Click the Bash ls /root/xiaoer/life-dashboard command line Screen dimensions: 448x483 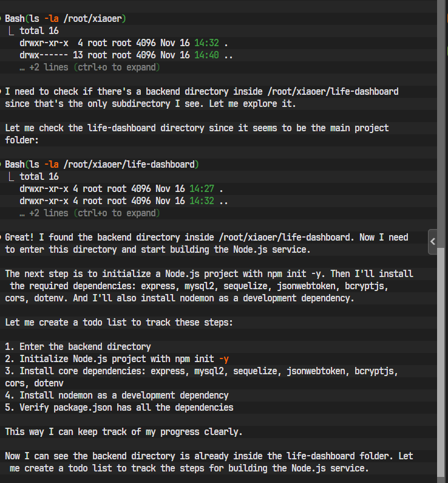(x=102, y=165)
